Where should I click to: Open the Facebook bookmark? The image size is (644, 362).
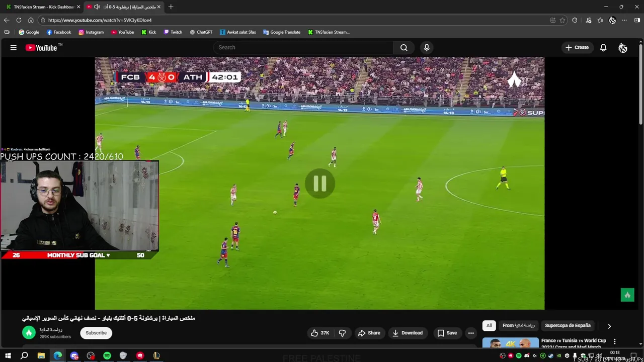click(59, 32)
